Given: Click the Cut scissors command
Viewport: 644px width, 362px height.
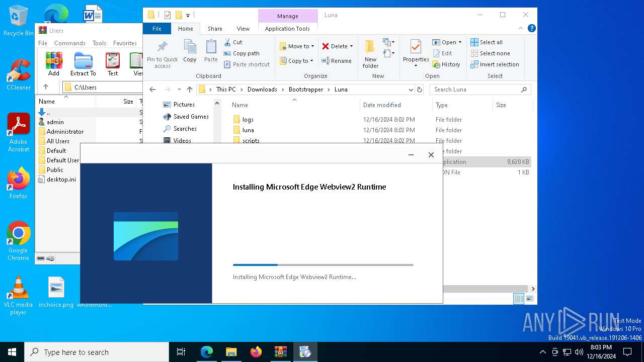Looking at the screenshot, I should click(233, 42).
